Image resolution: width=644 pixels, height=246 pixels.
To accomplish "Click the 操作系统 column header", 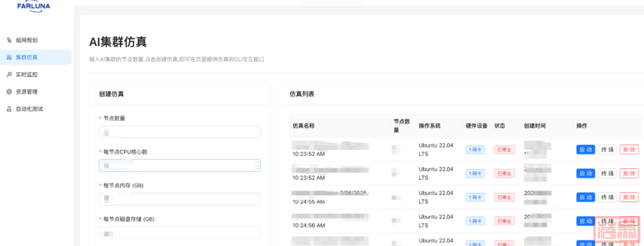I will tap(429, 126).
